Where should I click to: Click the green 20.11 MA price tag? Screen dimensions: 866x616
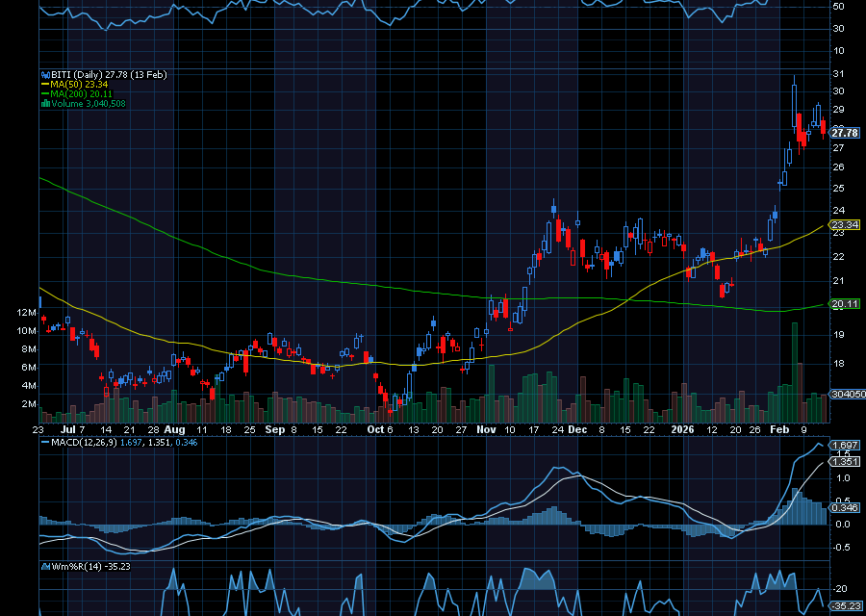point(845,303)
